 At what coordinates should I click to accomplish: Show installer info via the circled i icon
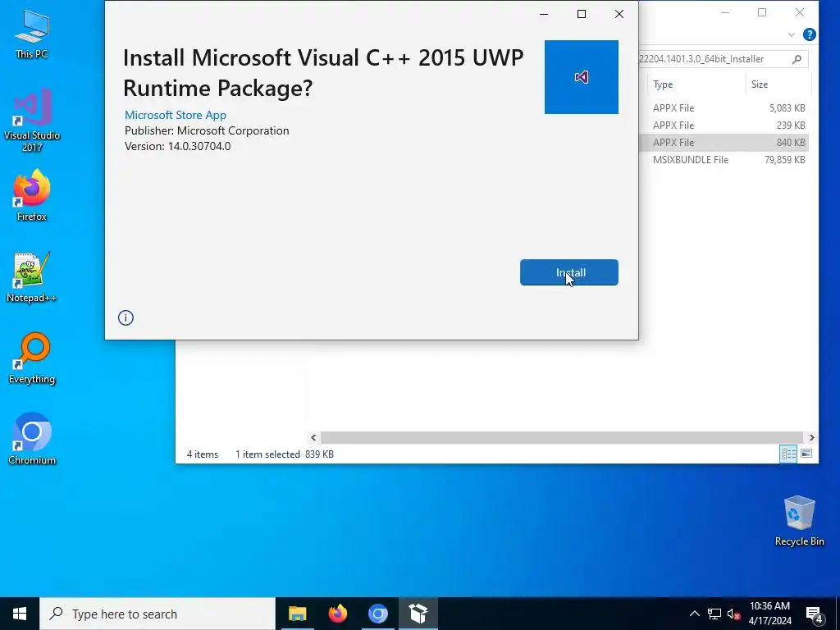126,317
